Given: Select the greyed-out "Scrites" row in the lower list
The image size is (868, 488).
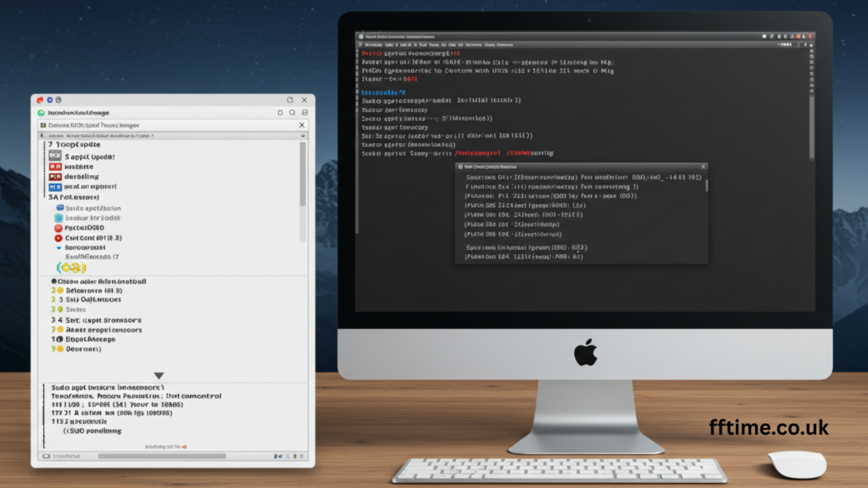Looking at the screenshot, I should pyautogui.click(x=69, y=310).
